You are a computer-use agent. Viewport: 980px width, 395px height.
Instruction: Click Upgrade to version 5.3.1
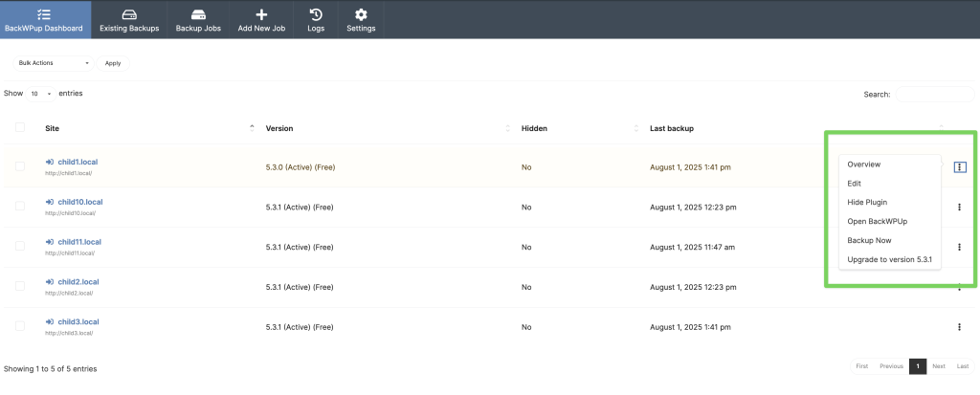tap(889, 259)
